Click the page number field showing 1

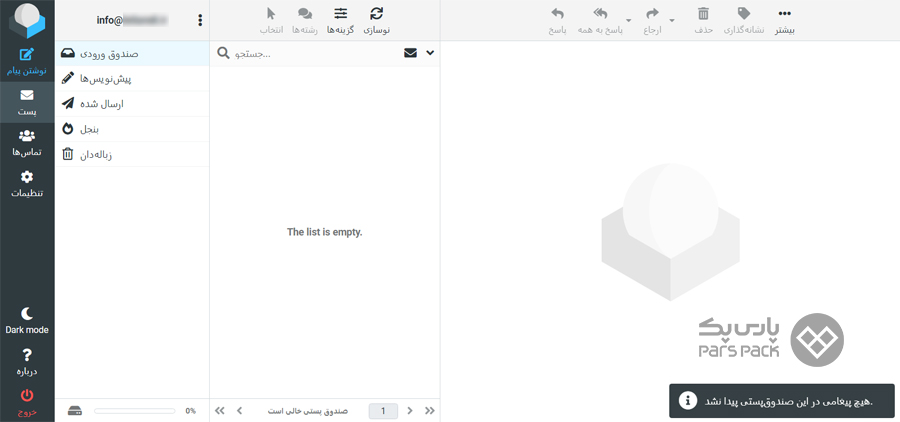click(x=383, y=411)
